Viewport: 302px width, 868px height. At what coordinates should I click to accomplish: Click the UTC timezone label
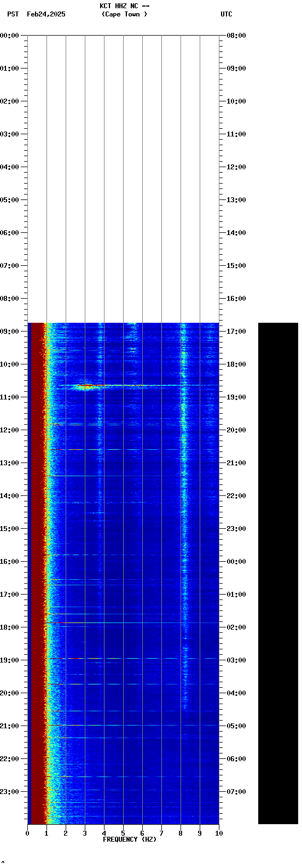(x=226, y=14)
